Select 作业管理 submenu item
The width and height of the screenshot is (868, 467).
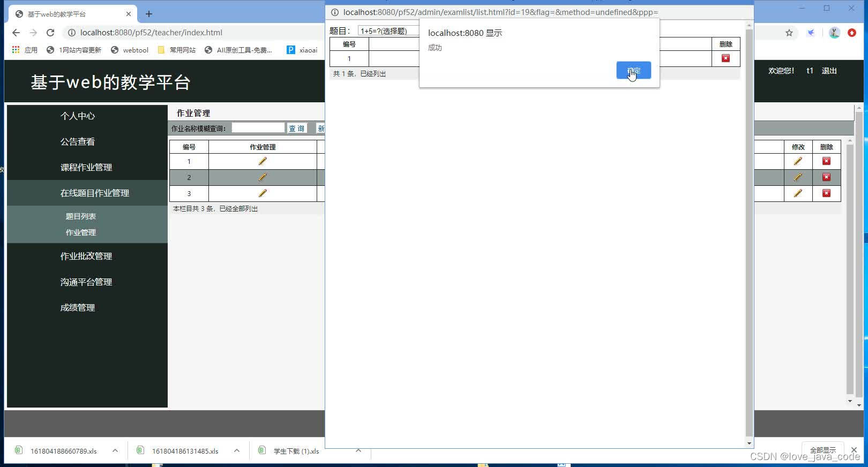coord(81,232)
